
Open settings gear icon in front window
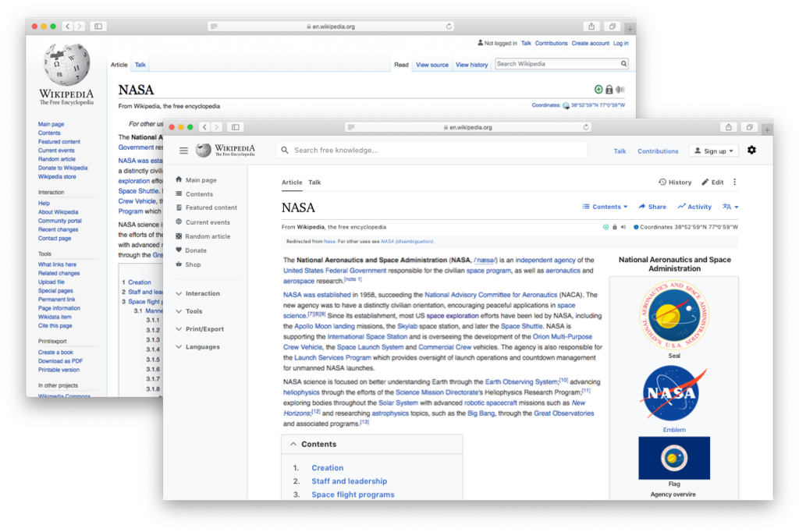[x=751, y=151]
